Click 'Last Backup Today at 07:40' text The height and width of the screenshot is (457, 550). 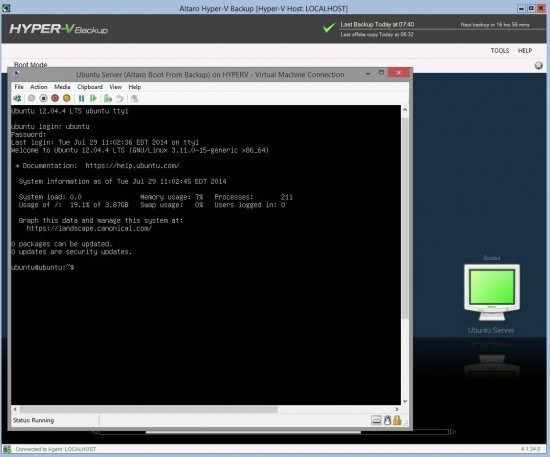[x=377, y=25]
